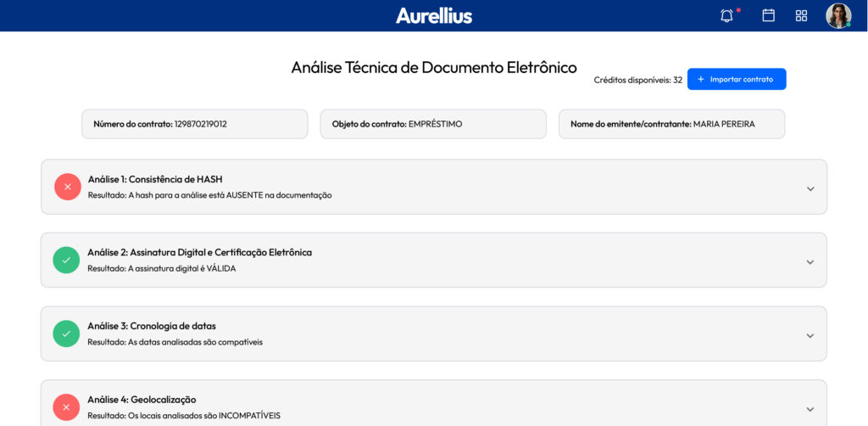Click red X icon of Análise 4
This screenshot has width=868, height=426.
pyautogui.click(x=66, y=407)
